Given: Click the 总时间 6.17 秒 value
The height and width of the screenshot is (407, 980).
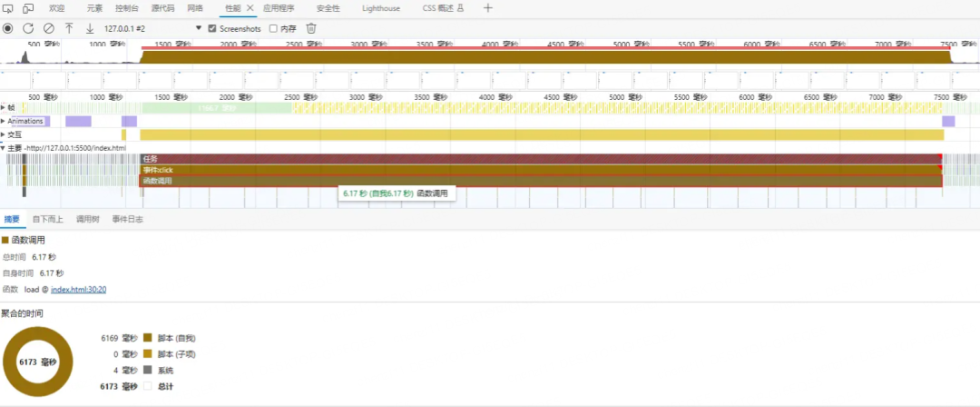Looking at the screenshot, I should 44,257.
